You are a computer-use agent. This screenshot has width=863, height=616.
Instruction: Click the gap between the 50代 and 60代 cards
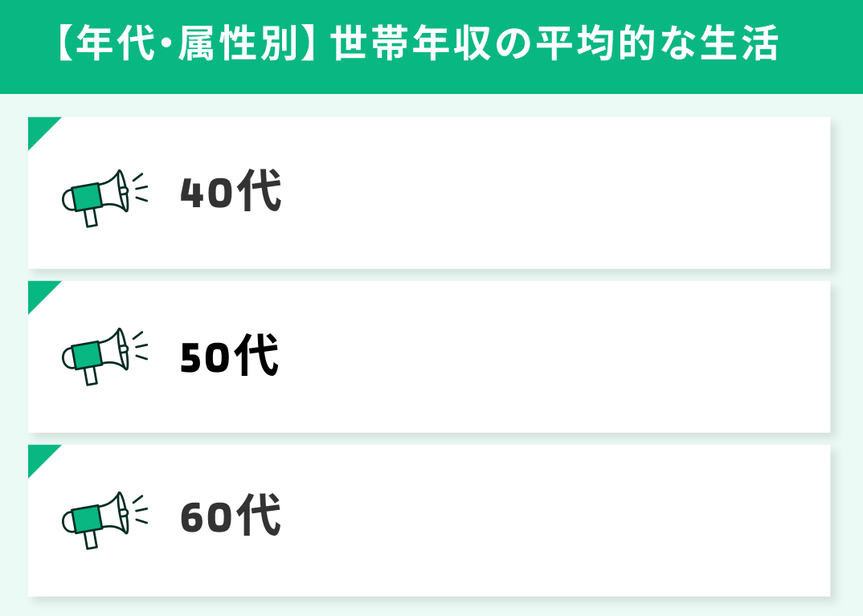tap(429, 439)
